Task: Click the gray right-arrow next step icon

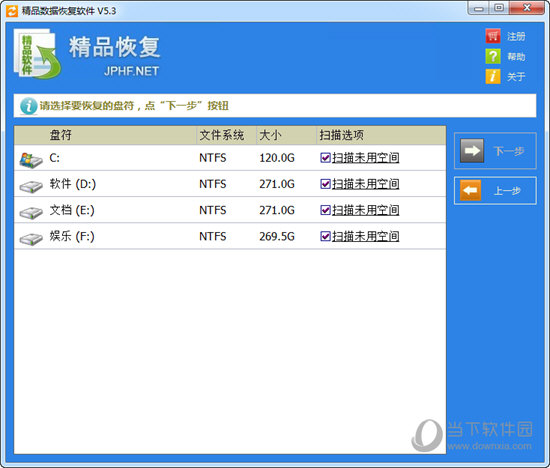Action: [472, 151]
